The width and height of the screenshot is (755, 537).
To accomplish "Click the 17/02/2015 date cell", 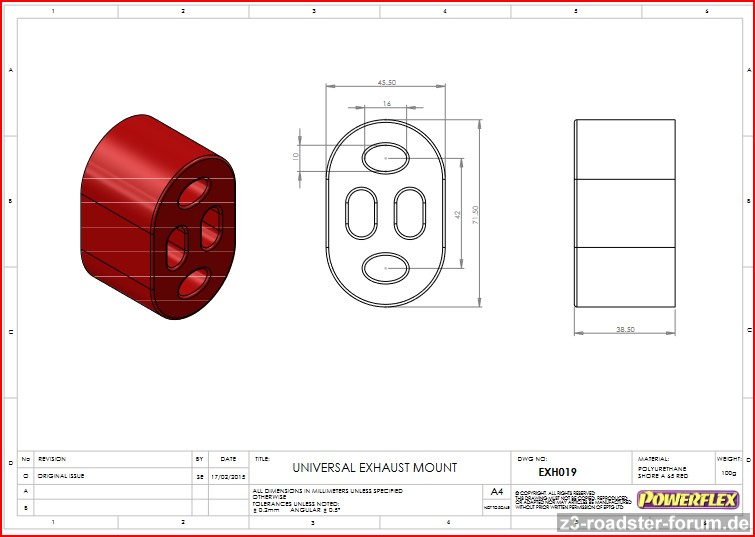I will click(x=228, y=476).
